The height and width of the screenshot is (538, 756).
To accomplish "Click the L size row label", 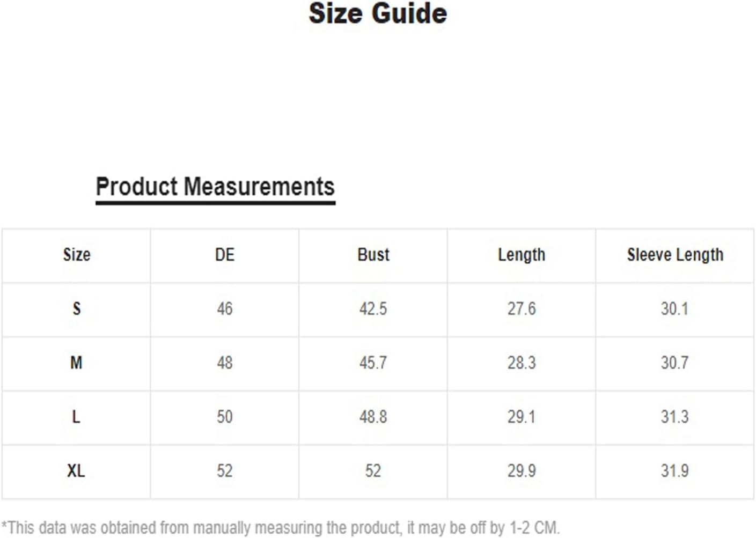I will tap(76, 417).
